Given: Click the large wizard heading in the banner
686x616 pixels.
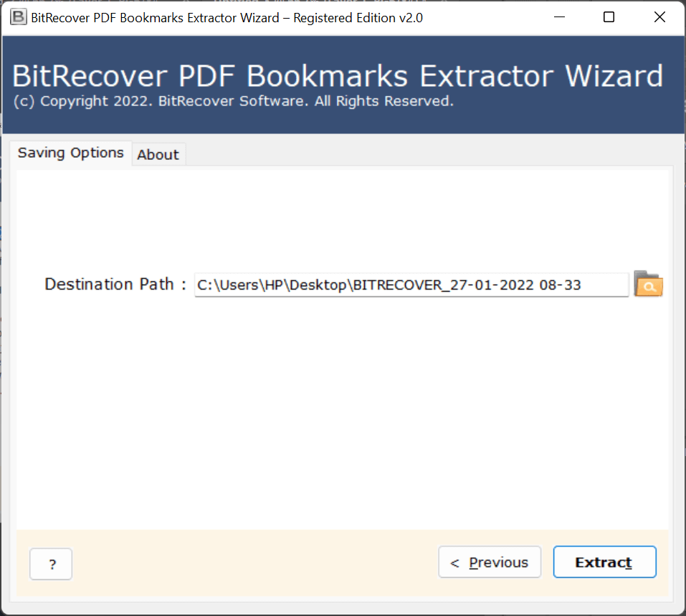Looking at the screenshot, I should pos(338,76).
